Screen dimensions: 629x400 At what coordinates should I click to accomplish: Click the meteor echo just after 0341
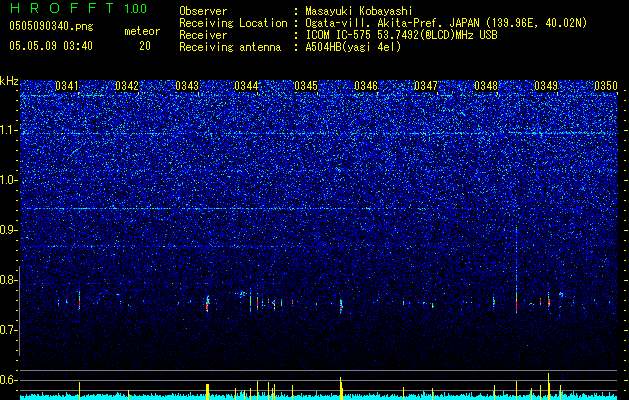(x=79, y=301)
